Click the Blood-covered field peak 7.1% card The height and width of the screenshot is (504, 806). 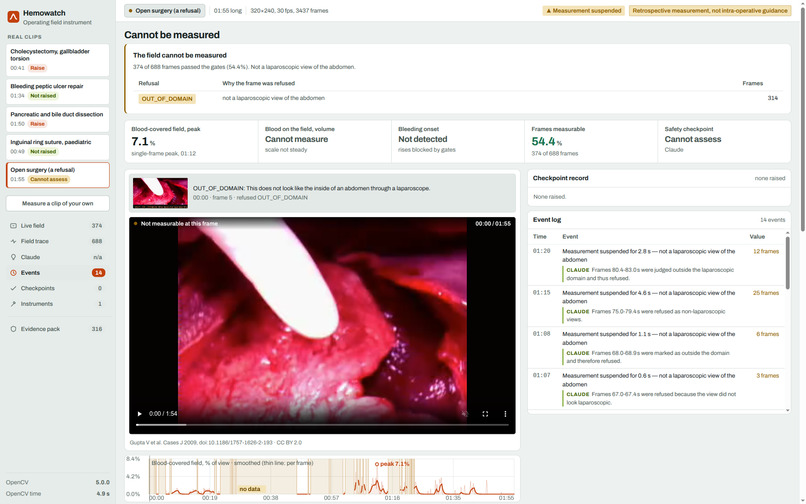point(191,141)
